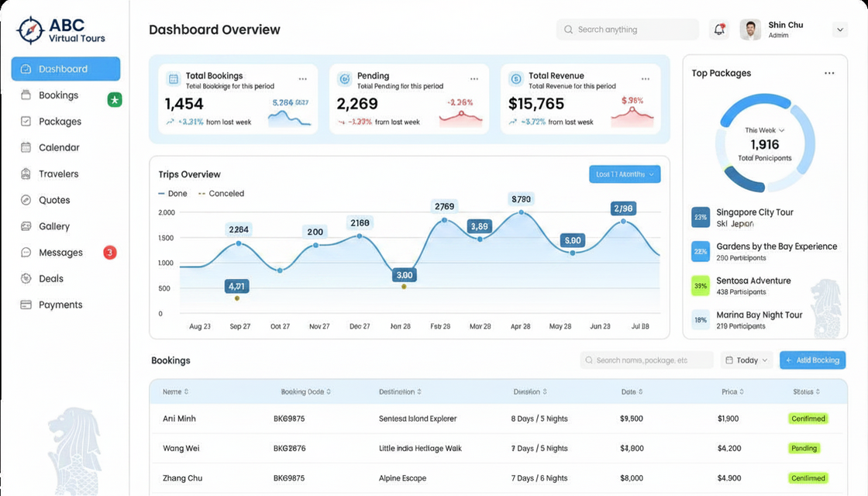
Task: Sort bookings by Status column
Action: 806,391
